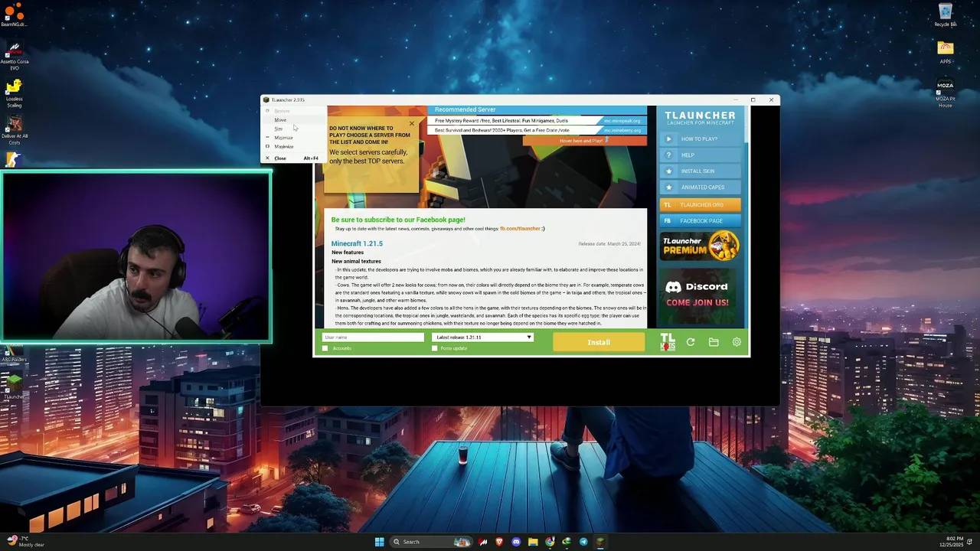
Task: Open Brave browser from taskbar
Action: coord(499,542)
